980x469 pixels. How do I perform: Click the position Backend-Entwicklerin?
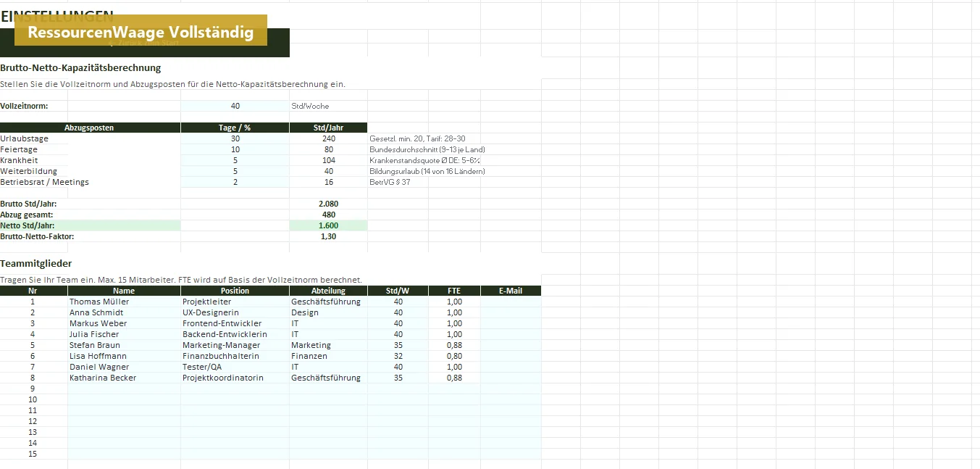[x=235, y=334]
